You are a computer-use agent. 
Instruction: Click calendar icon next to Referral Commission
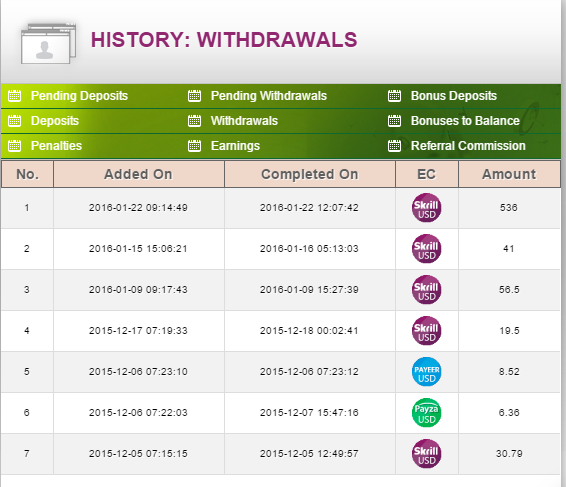[x=394, y=146]
